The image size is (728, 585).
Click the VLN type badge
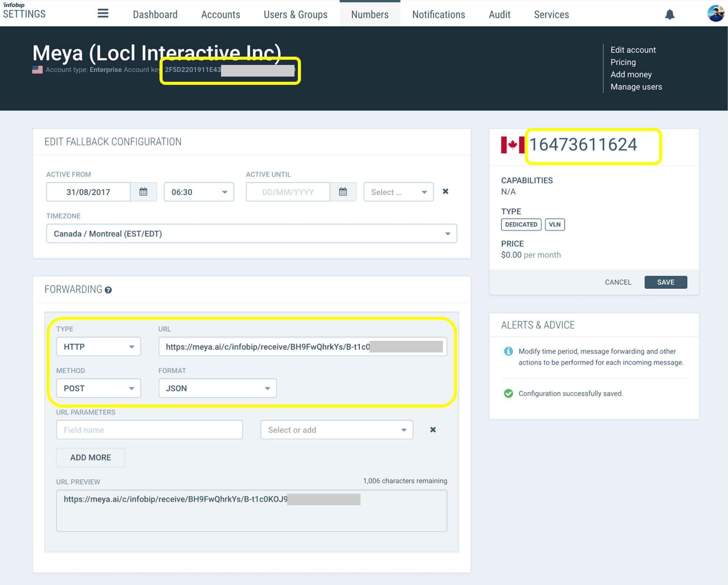[554, 224]
